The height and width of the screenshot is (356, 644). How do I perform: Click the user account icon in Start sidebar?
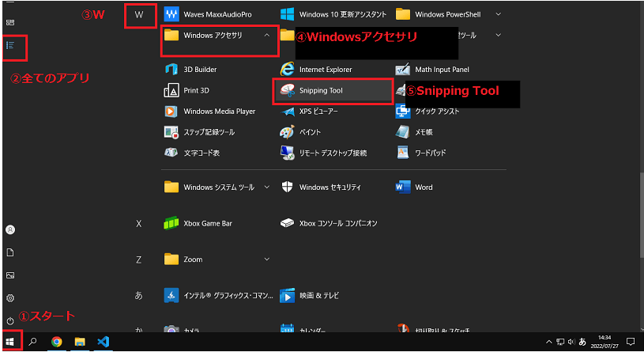pos(10,229)
